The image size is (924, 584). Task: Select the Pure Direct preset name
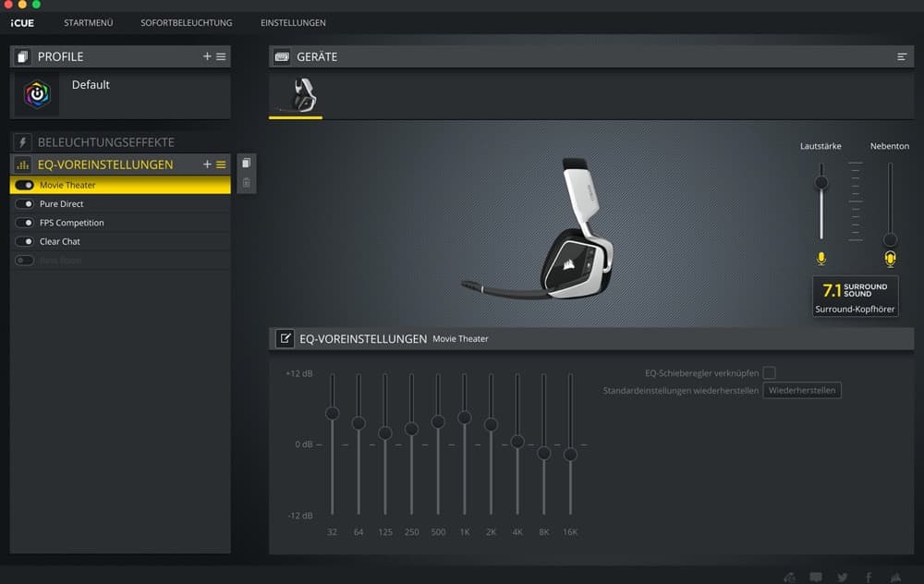click(x=61, y=204)
